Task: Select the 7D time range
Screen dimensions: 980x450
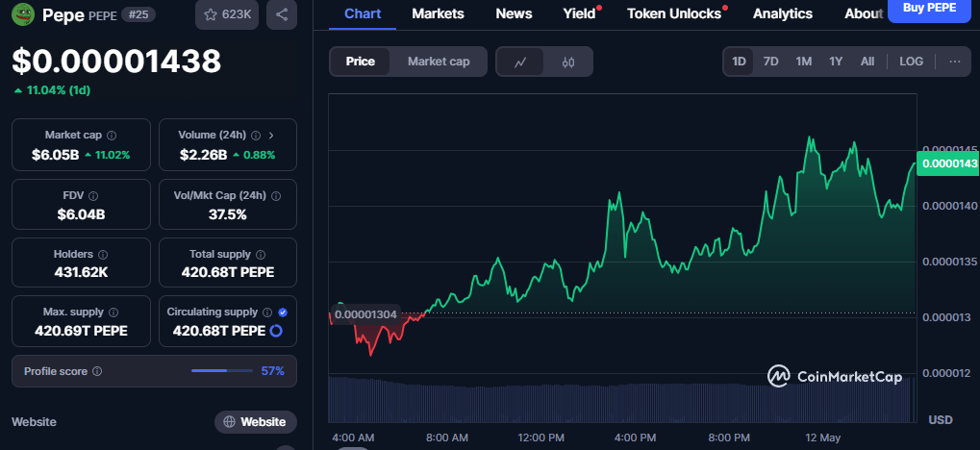Action: pos(770,62)
